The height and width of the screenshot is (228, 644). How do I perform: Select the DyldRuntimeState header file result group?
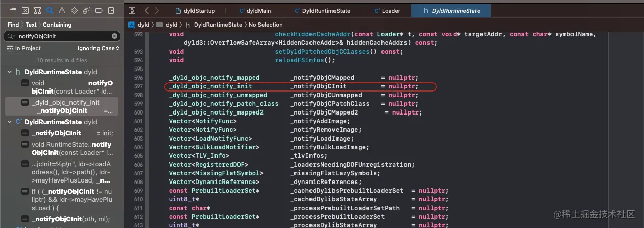(62, 72)
